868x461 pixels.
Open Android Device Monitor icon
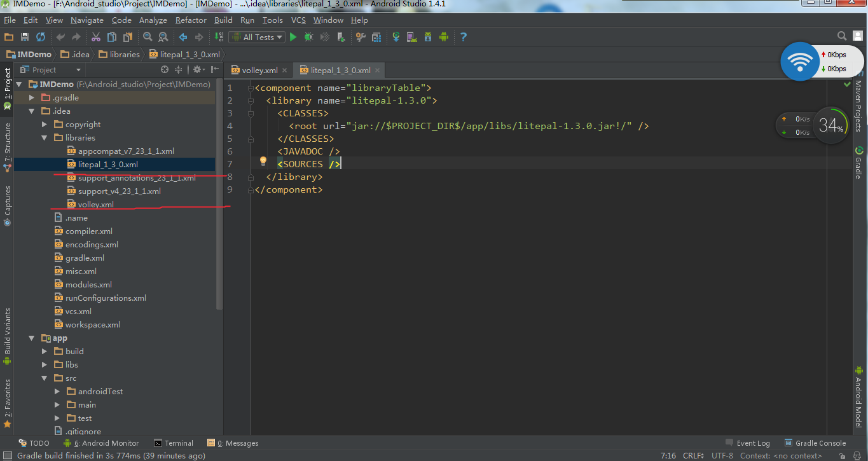444,37
